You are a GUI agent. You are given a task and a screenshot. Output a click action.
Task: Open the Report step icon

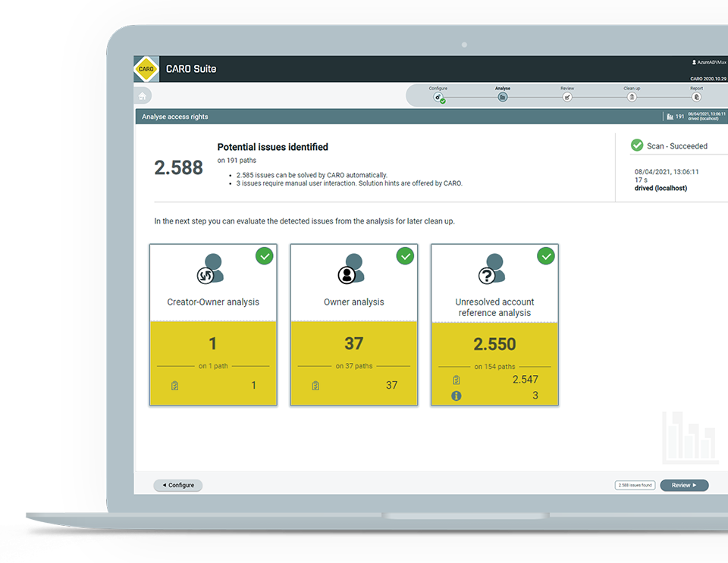click(x=696, y=98)
